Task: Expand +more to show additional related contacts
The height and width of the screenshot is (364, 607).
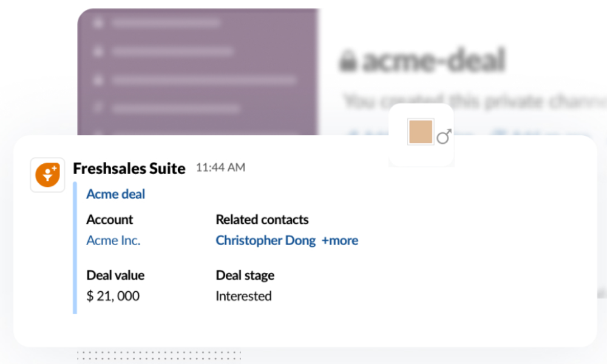Action: pyautogui.click(x=340, y=240)
